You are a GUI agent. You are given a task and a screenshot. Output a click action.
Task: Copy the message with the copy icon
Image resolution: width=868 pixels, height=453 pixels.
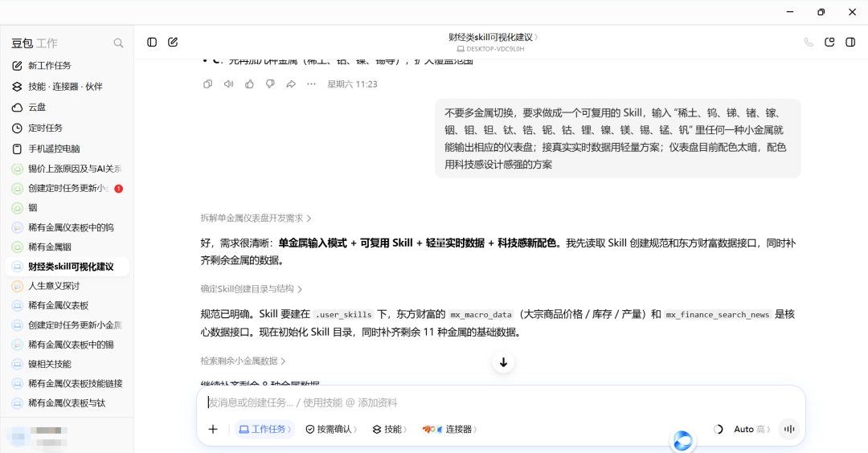click(x=207, y=84)
